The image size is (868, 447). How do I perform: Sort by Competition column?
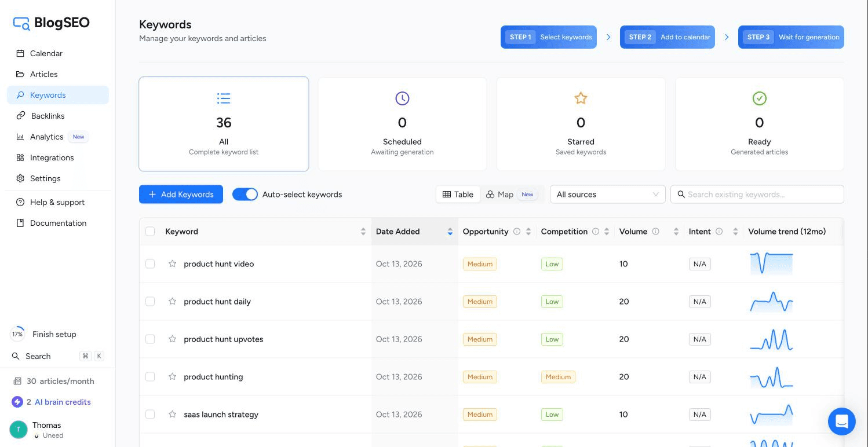point(607,232)
